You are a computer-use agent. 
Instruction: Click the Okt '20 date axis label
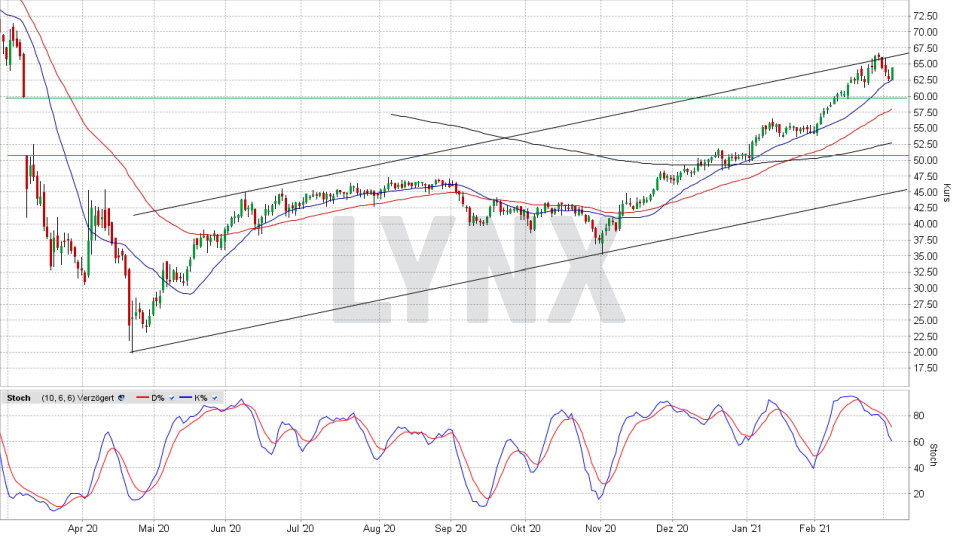(526, 528)
